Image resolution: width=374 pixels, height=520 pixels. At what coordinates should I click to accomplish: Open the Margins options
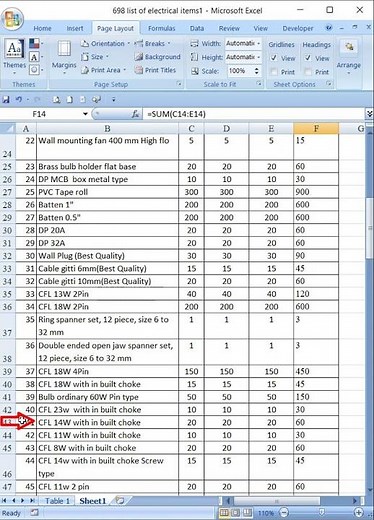(64, 57)
